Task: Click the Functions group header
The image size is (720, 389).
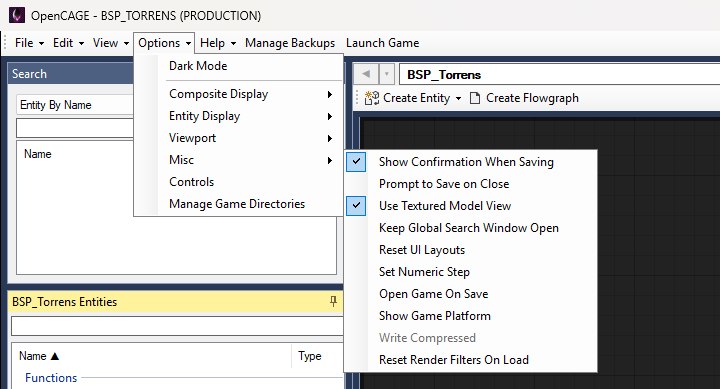Action: 51,378
